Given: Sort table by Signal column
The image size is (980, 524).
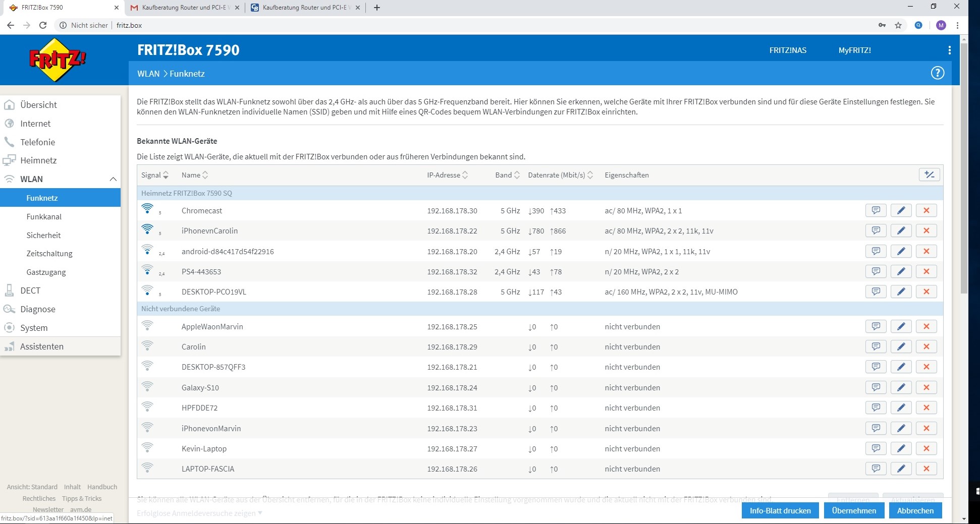Looking at the screenshot, I should pos(154,175).
